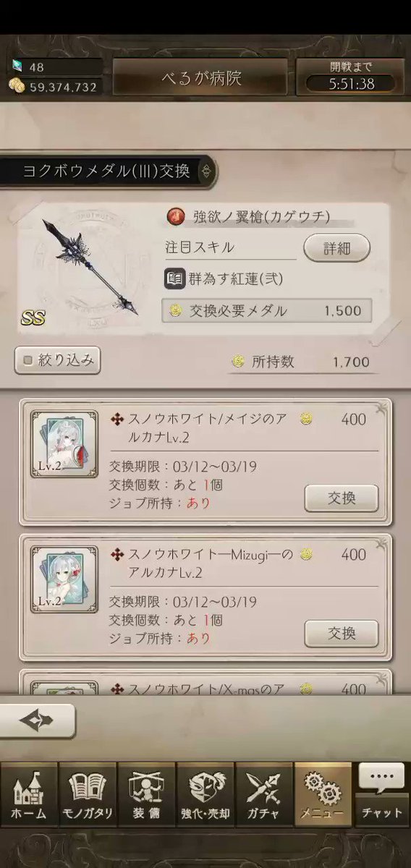Tap the back arrow button

[x=38, y=720]
